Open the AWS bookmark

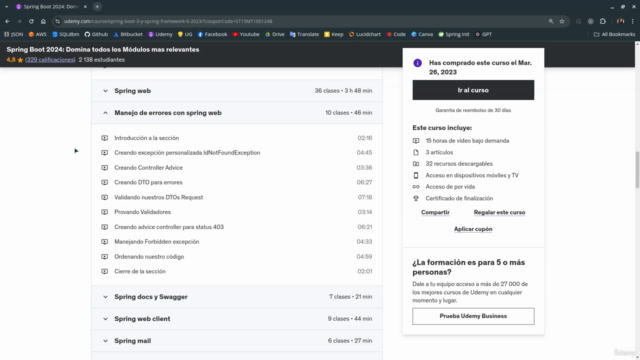(38, 34)
